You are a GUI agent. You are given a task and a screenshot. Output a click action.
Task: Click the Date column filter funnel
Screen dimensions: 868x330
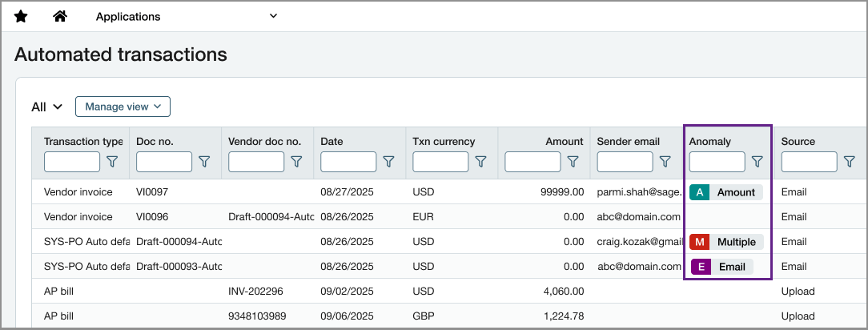click(388, 162)
